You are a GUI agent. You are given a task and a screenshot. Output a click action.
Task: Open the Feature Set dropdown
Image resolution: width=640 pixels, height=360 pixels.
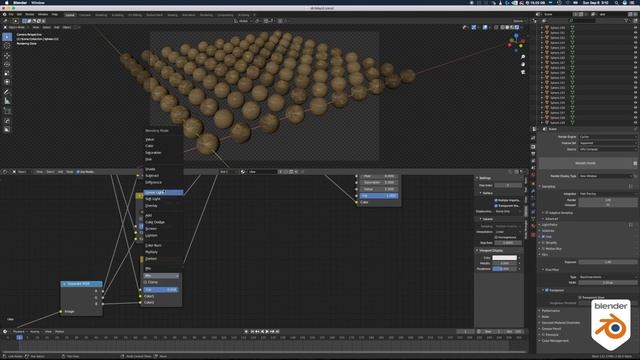pyautogui.click(x=607, y=143)
